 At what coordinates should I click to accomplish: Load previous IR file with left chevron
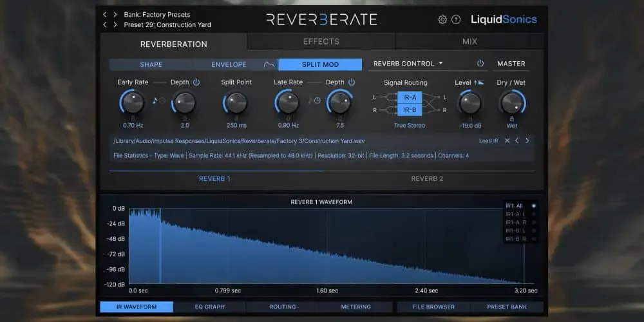[517, 140]
